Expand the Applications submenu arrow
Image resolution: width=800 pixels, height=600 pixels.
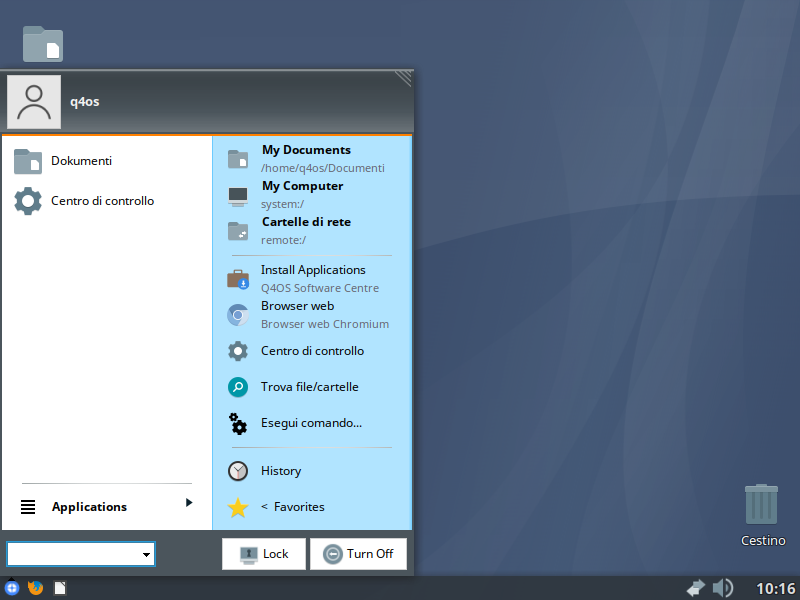point(189,503)
